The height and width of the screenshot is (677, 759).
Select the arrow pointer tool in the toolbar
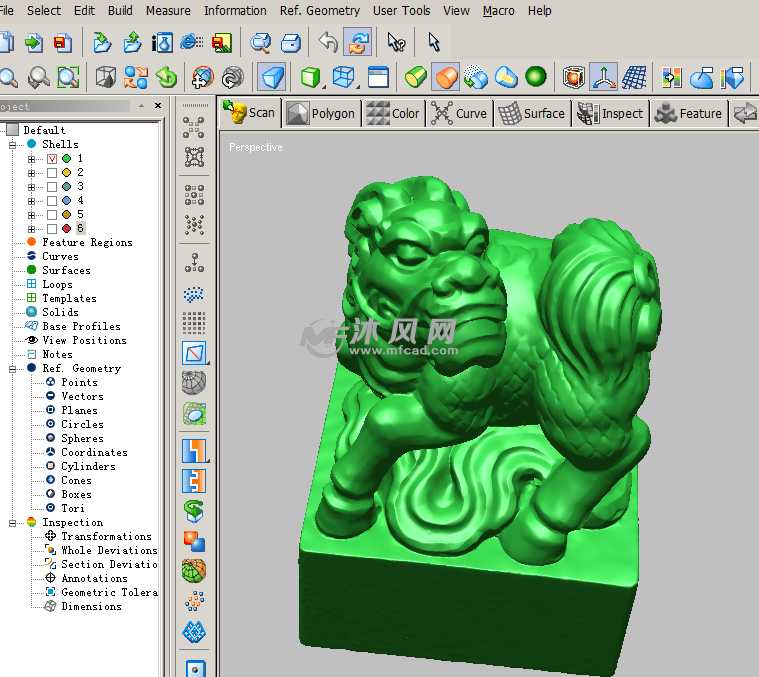coord(433,42)
